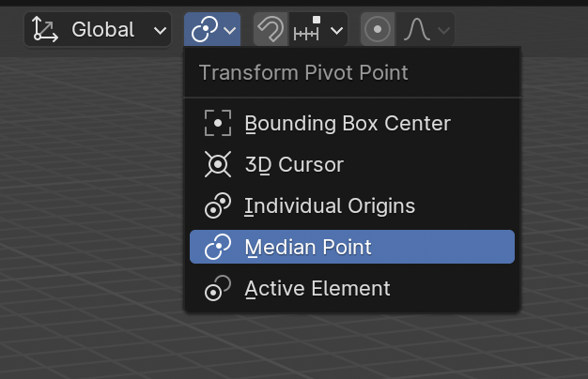Select Bounding Box Center pivot option
The width and height of the screenshot is (588, 379).
(x=352, y=123)
